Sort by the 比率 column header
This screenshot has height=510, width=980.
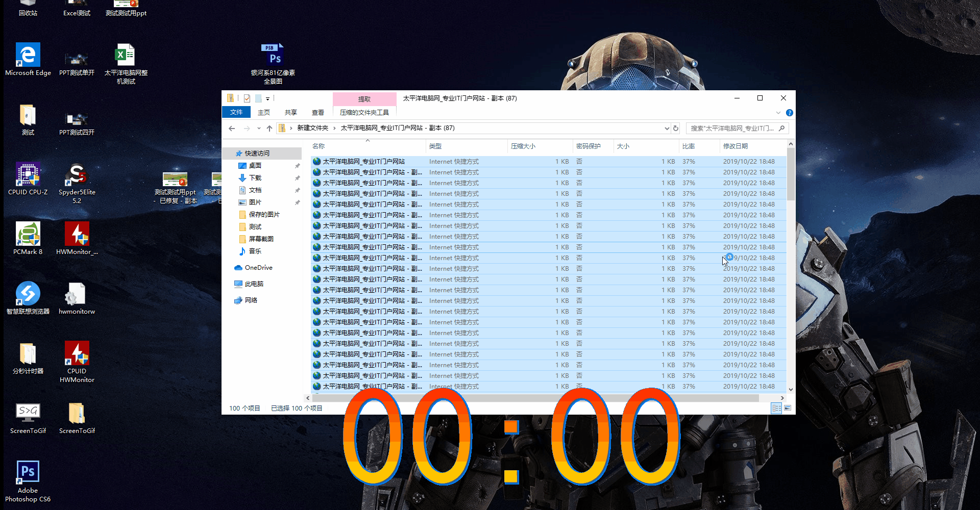click(x=699, y=146)
